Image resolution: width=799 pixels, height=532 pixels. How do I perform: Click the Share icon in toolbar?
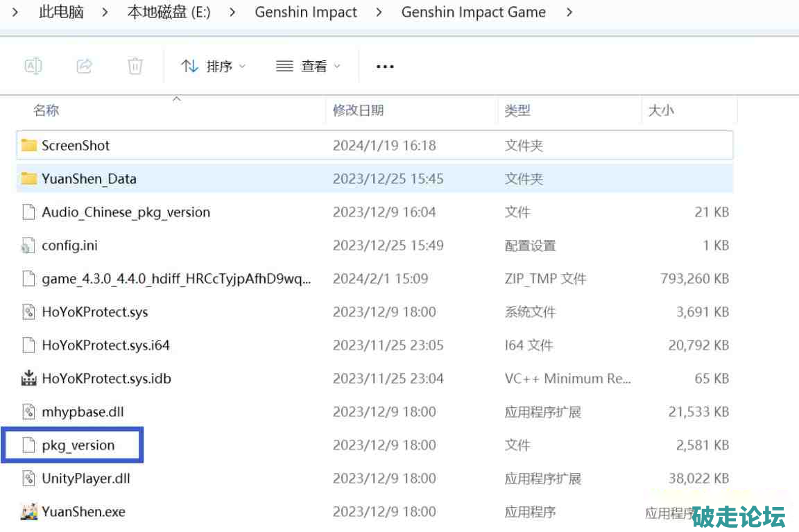coord(84,66)
